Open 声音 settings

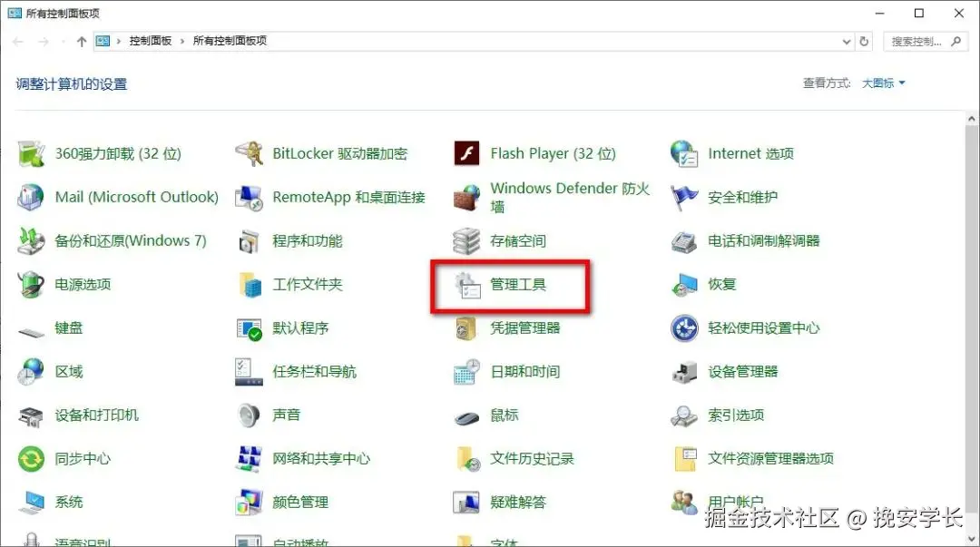point(288,415)
